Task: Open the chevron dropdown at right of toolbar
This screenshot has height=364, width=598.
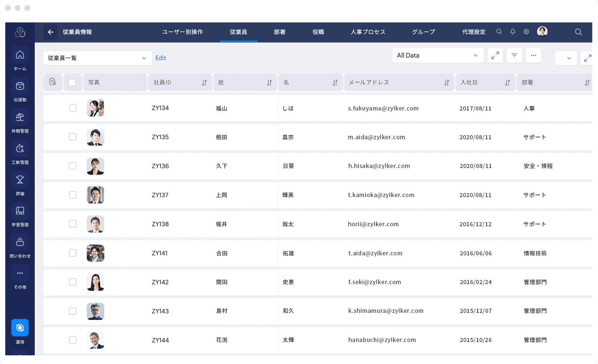Action: point(566,58)
